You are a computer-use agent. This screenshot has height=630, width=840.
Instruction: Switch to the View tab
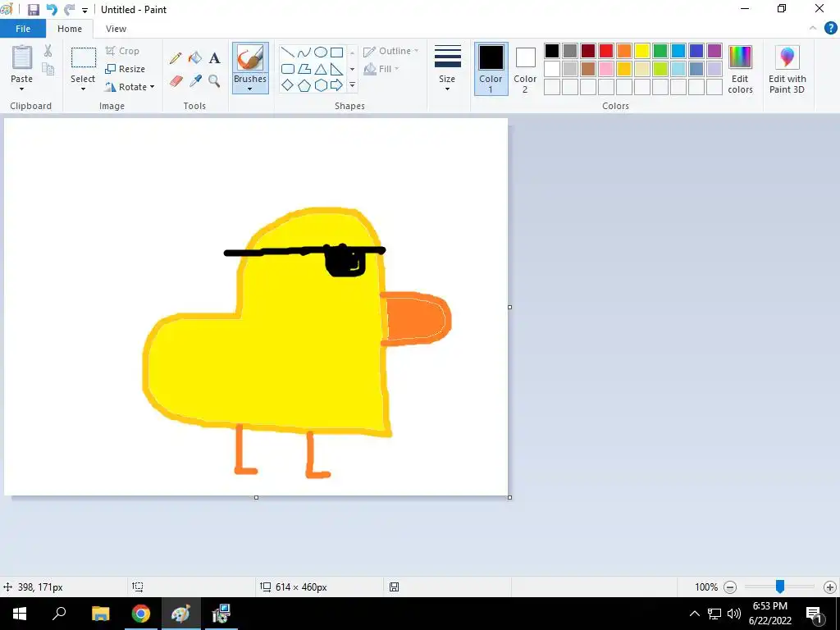116,29
